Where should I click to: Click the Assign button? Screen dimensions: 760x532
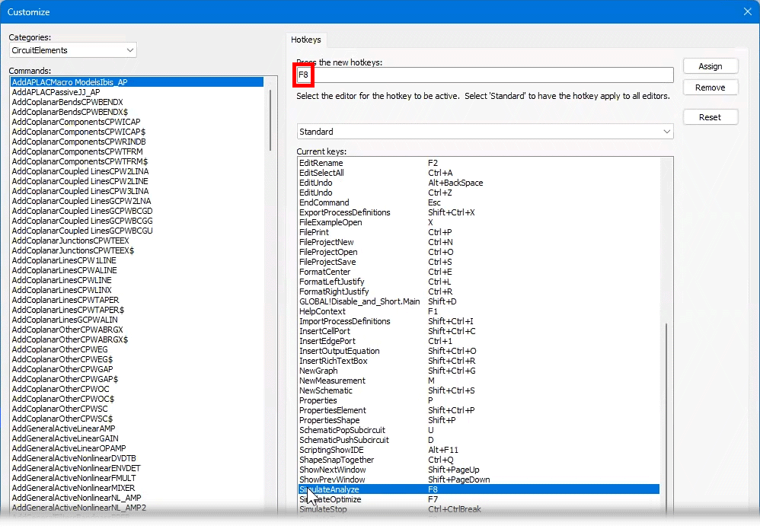[710, 66]
